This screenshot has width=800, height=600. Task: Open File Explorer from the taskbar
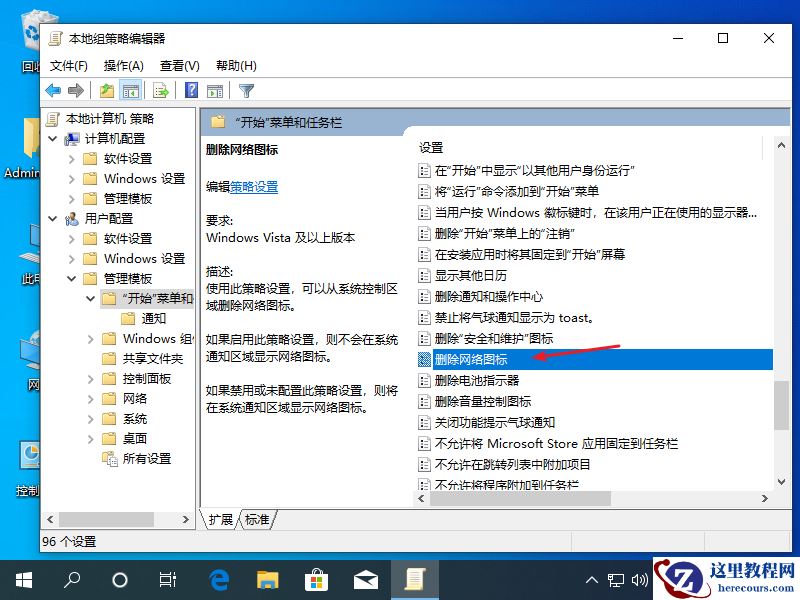(x=268, y=579)
